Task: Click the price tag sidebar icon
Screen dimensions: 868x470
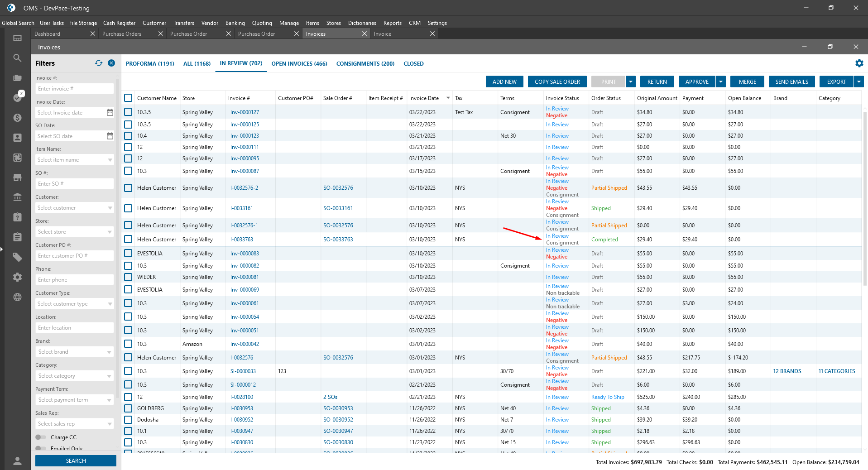Action: pyautogui.click(x=17, y=257)
